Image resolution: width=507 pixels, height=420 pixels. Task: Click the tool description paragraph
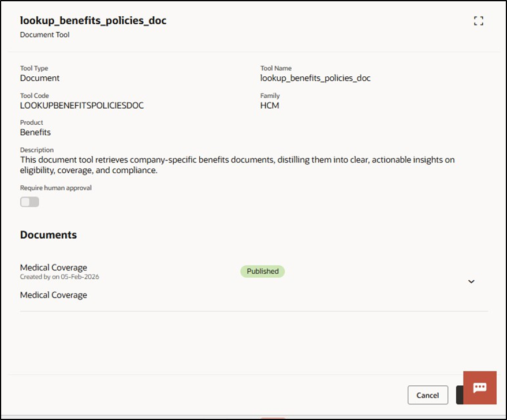237,165
